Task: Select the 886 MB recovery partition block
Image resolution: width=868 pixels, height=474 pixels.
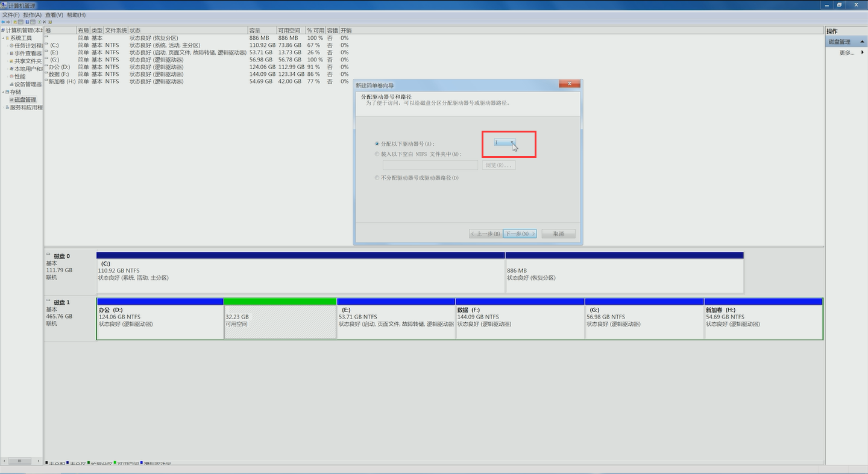Action: click(624, 272)
